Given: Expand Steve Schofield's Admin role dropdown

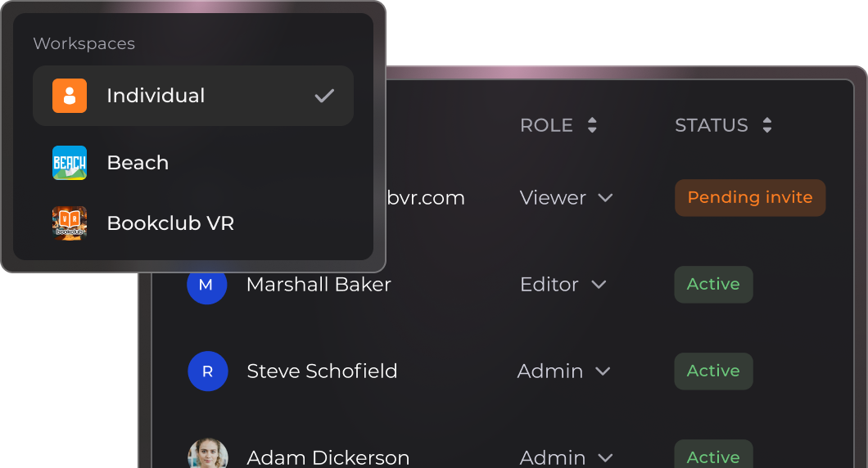Looking at the screenshot, I should pos(564,371).
